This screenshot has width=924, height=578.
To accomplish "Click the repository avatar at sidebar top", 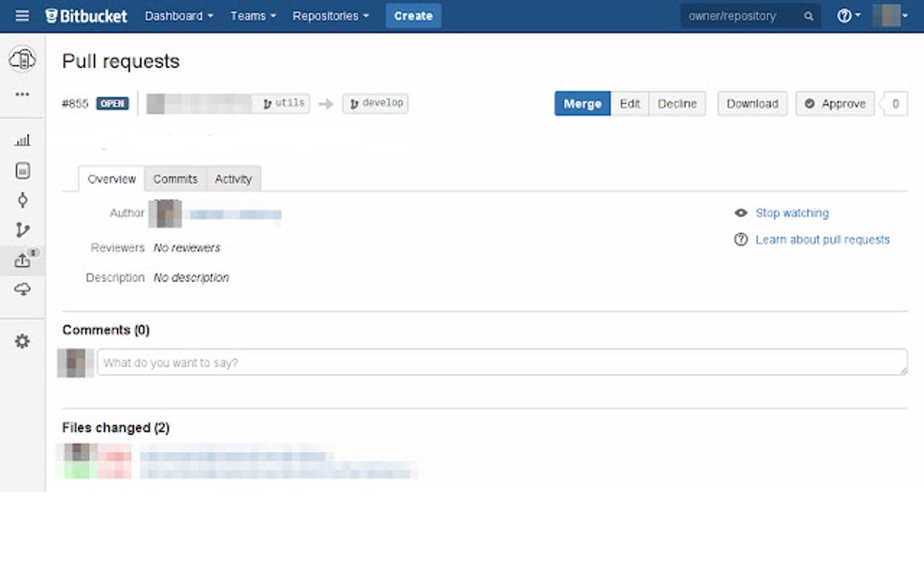I will click(23, 59).
